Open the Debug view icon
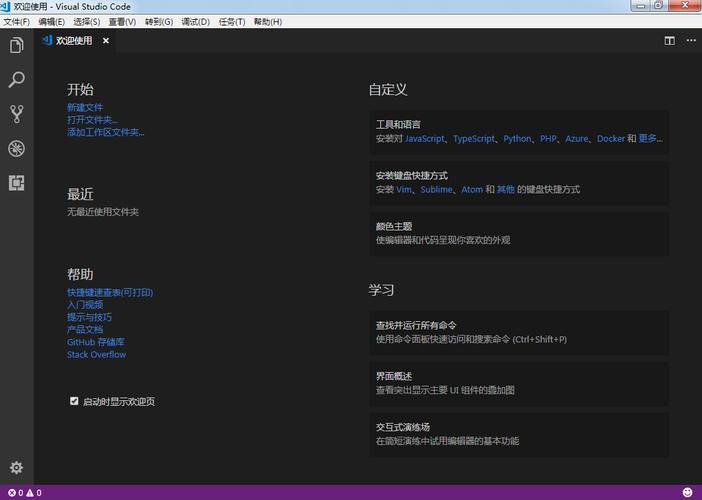The image size is (702, 500). [x=17, y=149]
